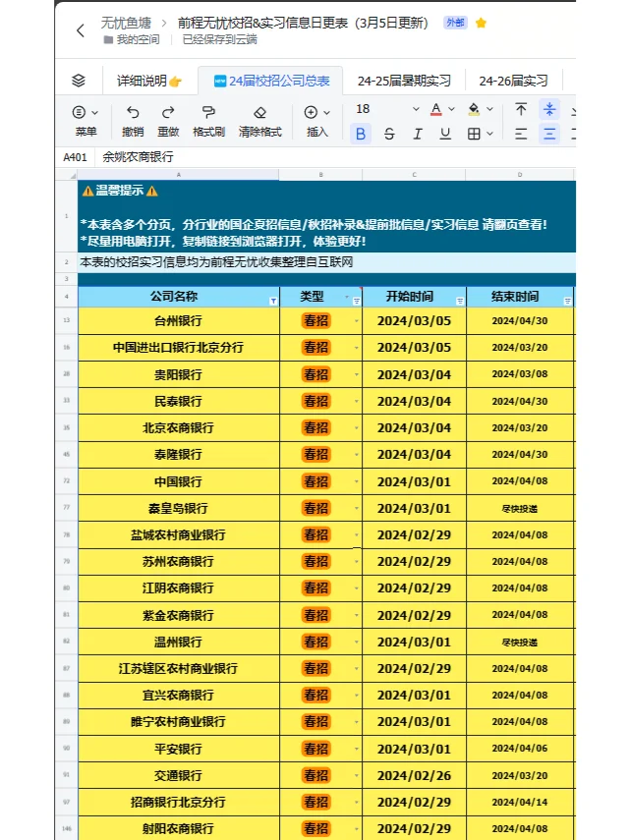Image resolution: width=630 pixels, height=840 pixels.
Task: Toggle italic I formatting
Action: (x=418, y=134)
